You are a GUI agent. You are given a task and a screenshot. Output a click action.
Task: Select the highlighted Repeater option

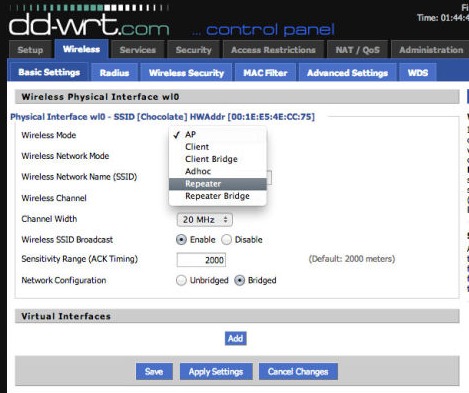pyautogui.click(x=218, y=184)
